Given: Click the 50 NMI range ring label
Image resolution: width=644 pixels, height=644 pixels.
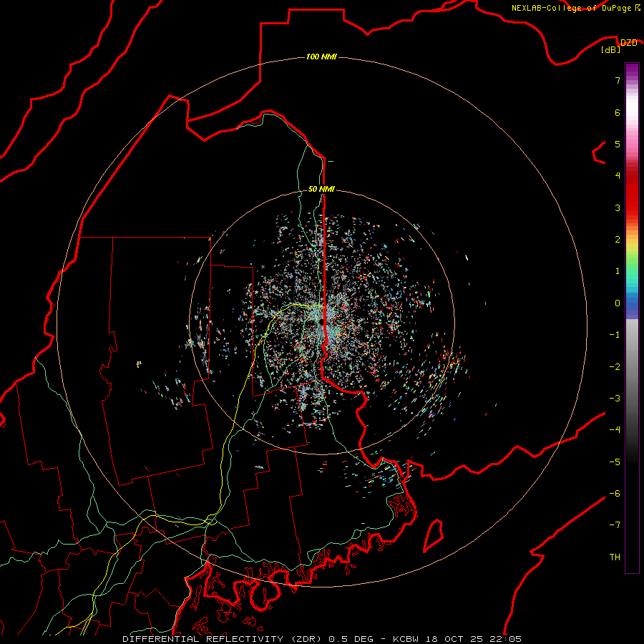Looking at the screenshot, I should tap(321, 189).
